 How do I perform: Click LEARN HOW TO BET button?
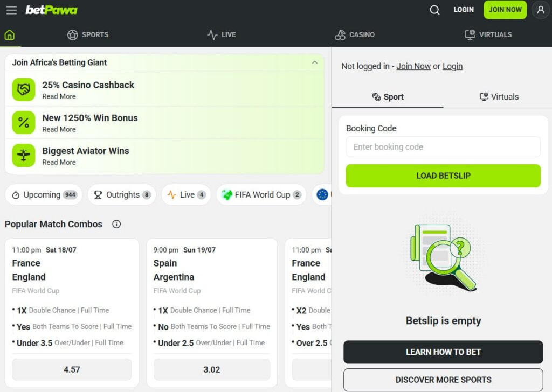(x=443, y=352)
